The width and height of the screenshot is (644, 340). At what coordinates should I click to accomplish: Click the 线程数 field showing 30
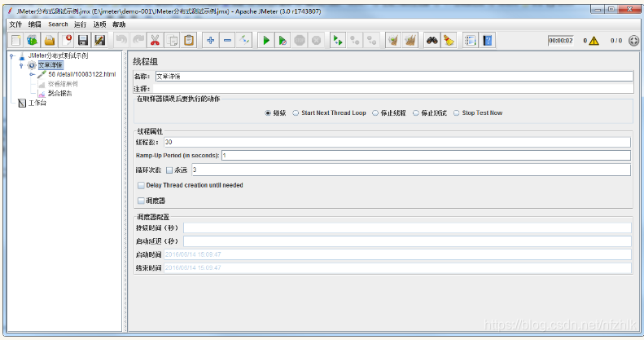(x=396, y=142)
